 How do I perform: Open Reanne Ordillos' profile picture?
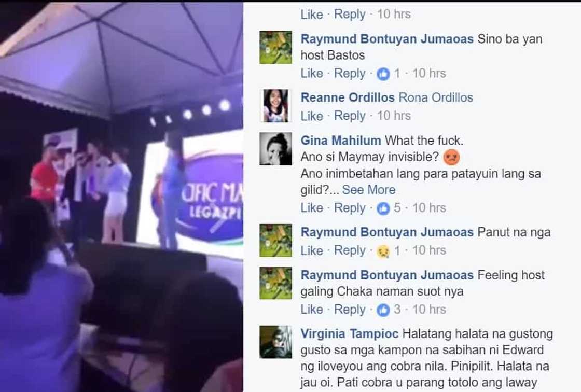pos(275,106)
